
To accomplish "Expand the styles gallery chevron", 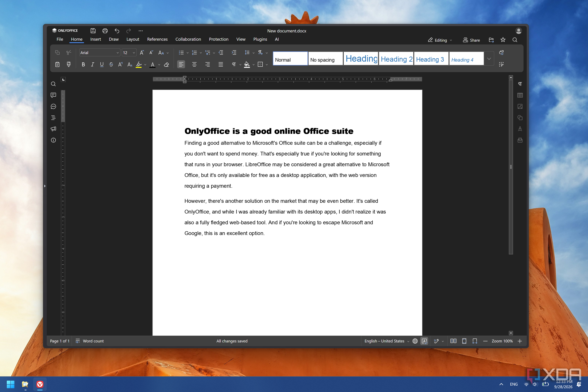I will pos(489,58).
